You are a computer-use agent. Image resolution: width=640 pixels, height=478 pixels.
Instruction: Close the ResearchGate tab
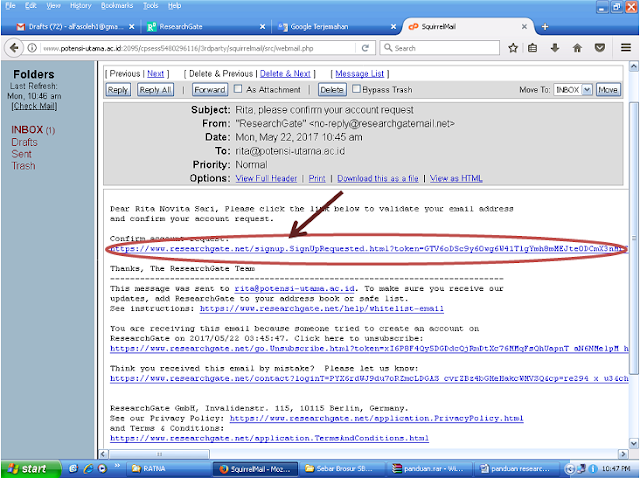[262, 27]
